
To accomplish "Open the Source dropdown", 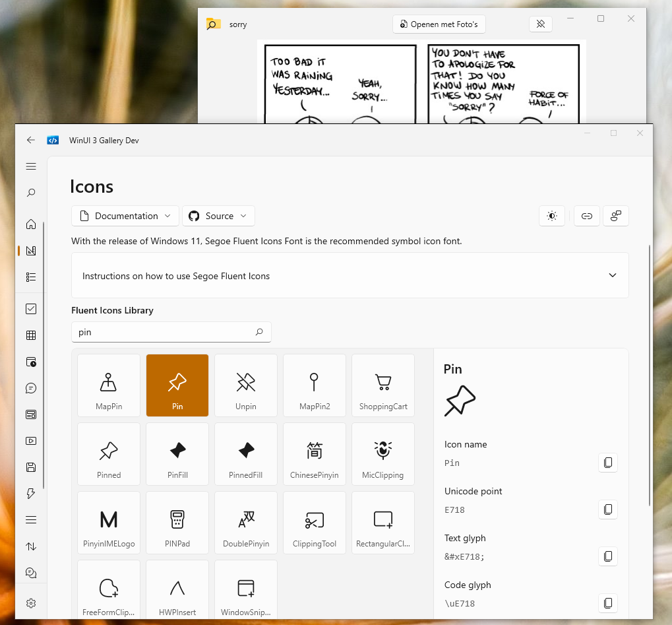I will click(x=218, y=216).
